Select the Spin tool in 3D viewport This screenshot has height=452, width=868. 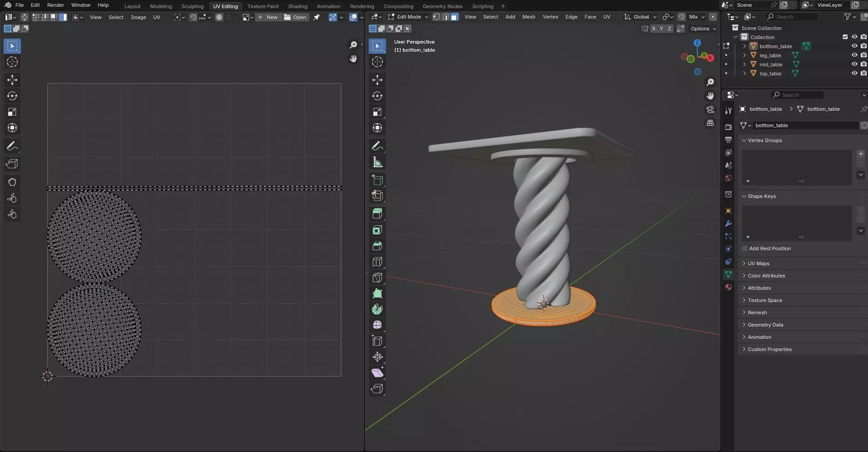tap(377, 309)
